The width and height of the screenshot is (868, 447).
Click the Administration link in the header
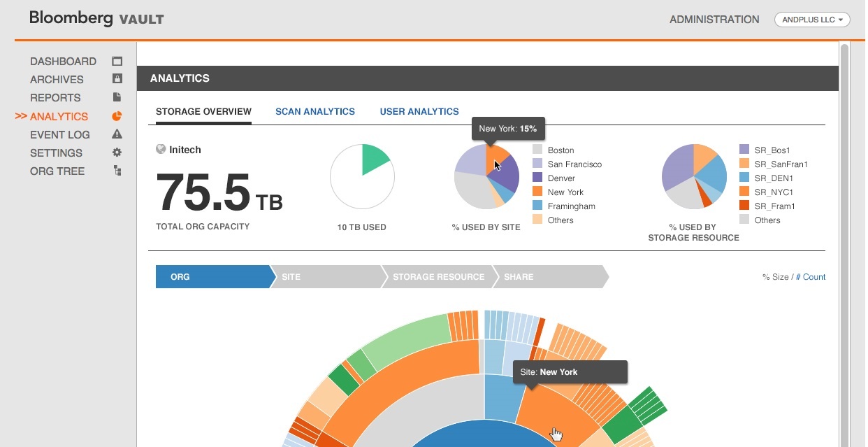[714, 20]
